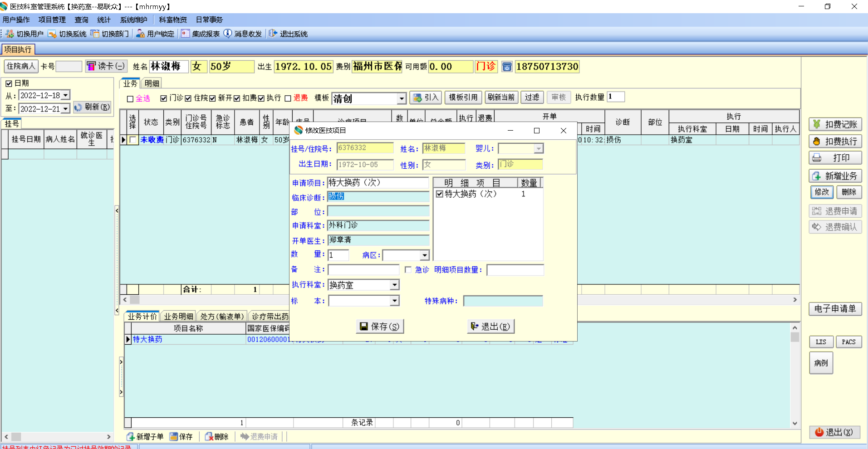The height and width of the screenshot is (449, 868).
Task: Open the 标本 dropdown in dialog
Action: pos(394,301)
